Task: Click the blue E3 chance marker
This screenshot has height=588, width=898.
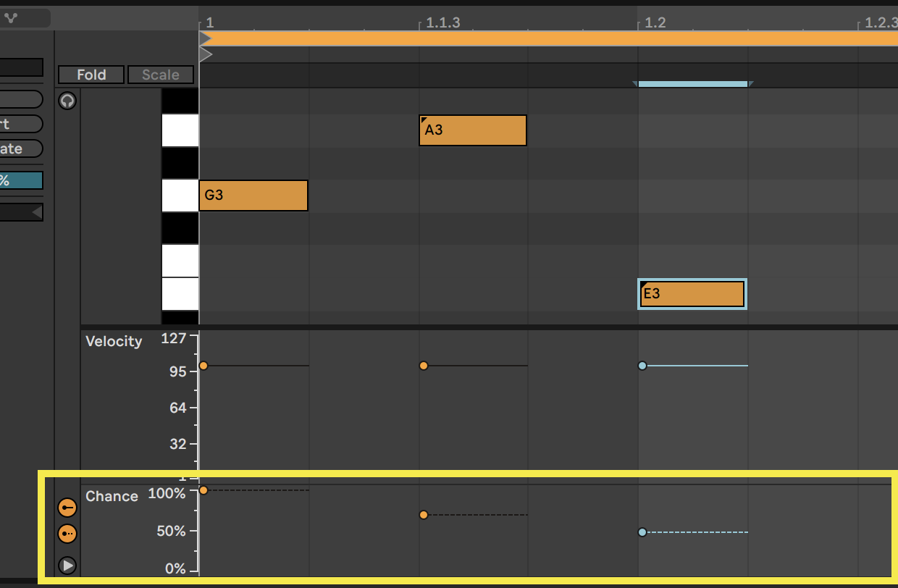Action: (642, 532)
